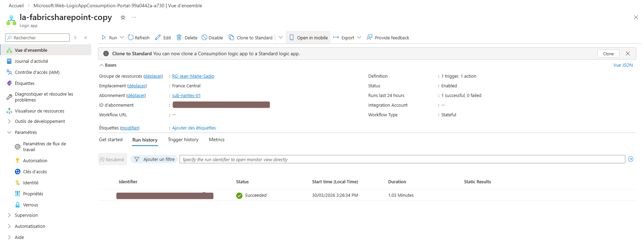Switch to the Get started tab

110,139
